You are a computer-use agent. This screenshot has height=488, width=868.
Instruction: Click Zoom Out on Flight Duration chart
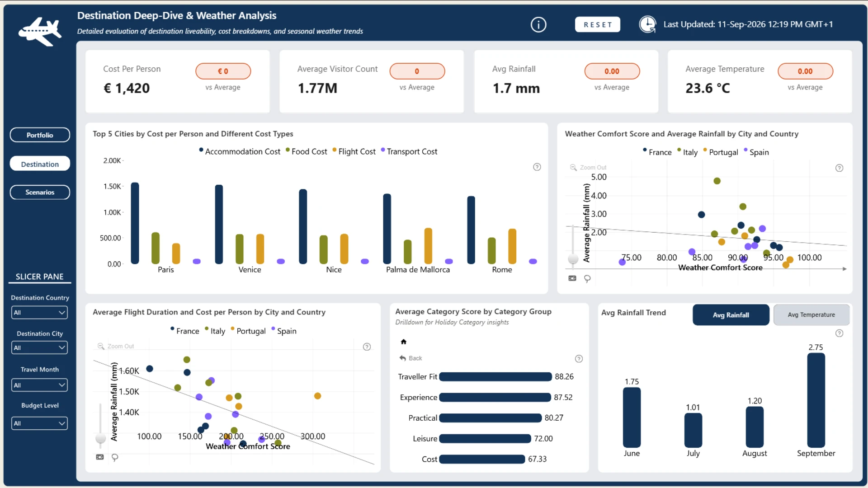(x=121, y=347)
